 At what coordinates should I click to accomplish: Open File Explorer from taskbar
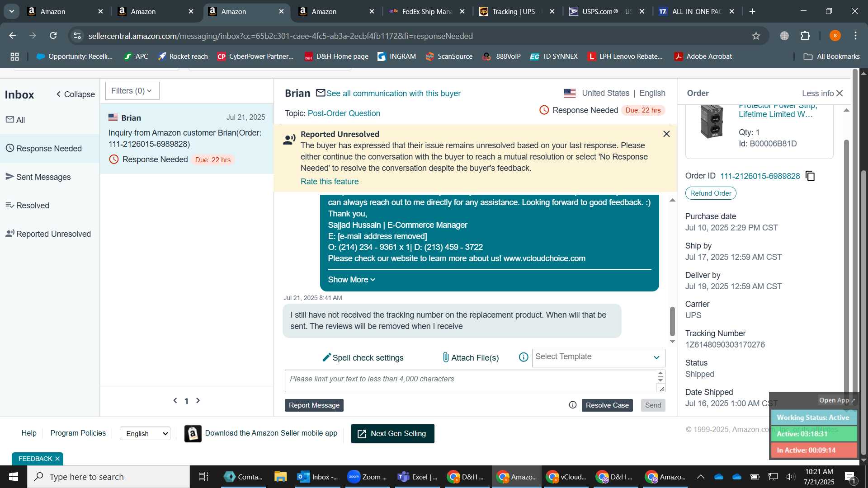280,477
